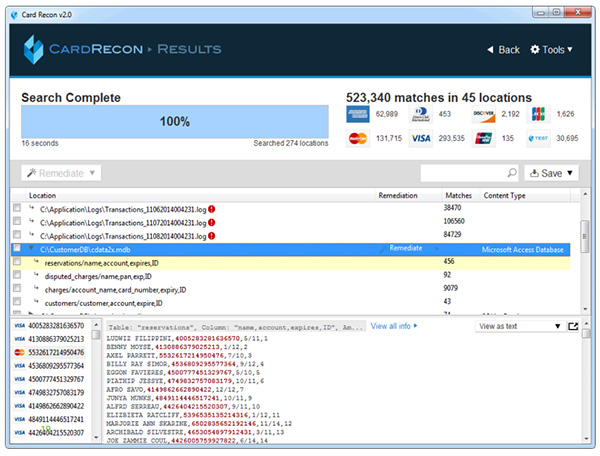The height and width of the screenshot is (456, 600).
Task: Select the disputed_charges/name,pan,exp,ID row
Action: pos(291,276)
